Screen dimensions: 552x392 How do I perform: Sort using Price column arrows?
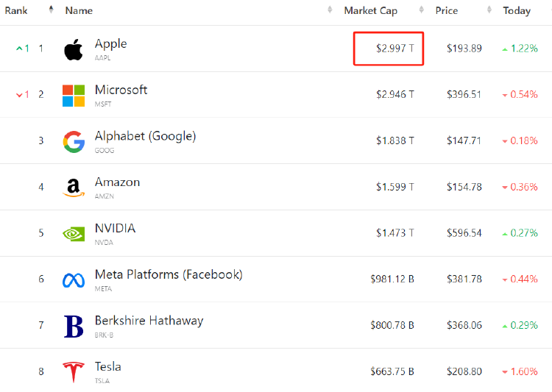coord(489,10)
